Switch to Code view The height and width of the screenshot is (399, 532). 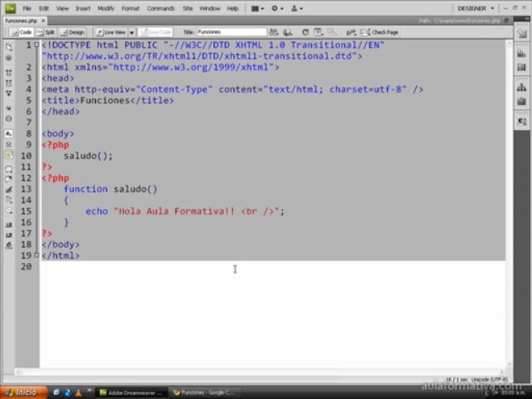coord(22,32)
